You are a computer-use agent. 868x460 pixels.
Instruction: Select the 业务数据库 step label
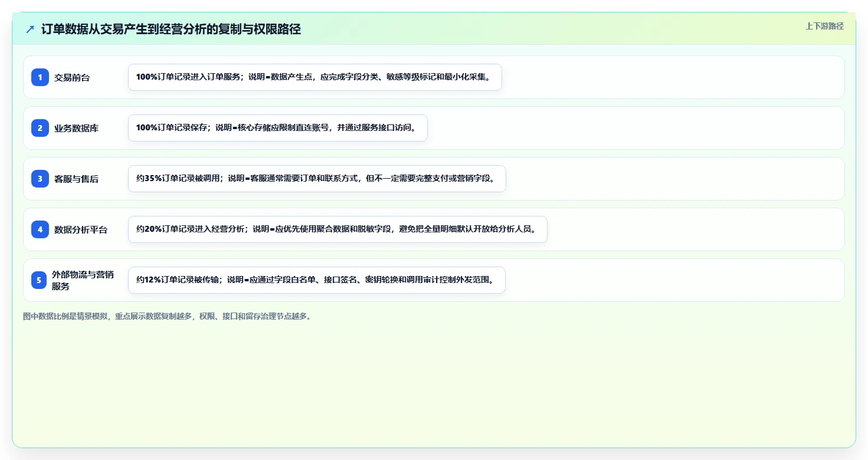[x=76, y=128]
